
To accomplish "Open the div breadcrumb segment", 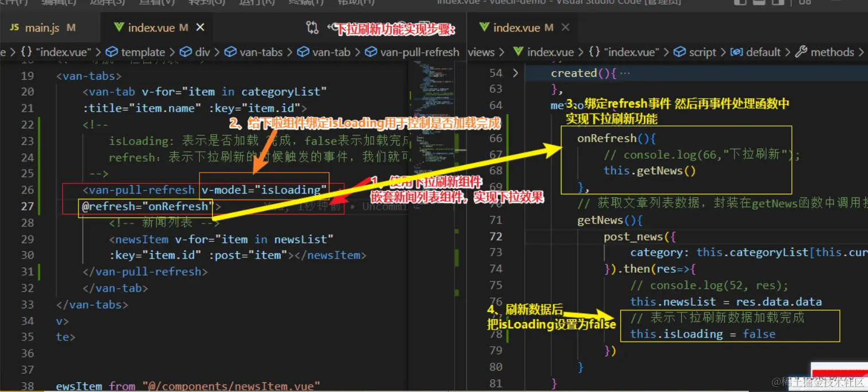I will [195, 52].
